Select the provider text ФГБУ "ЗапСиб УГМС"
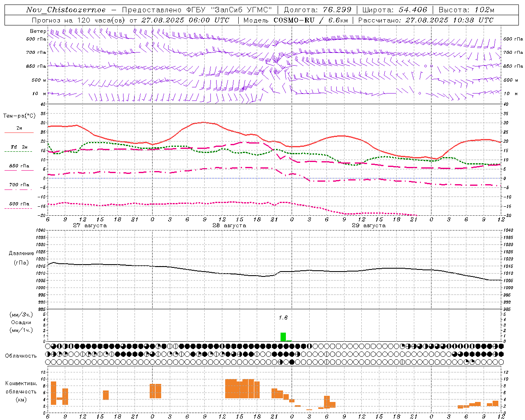Viewport: 525px width, 420px height. [x=230, y=10]
